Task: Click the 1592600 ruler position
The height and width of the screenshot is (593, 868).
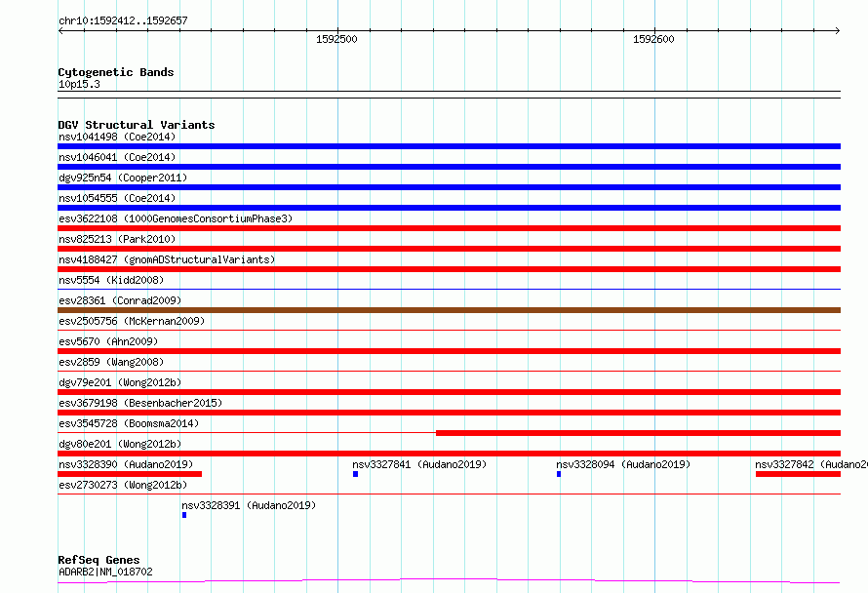Action: (653, 39)
